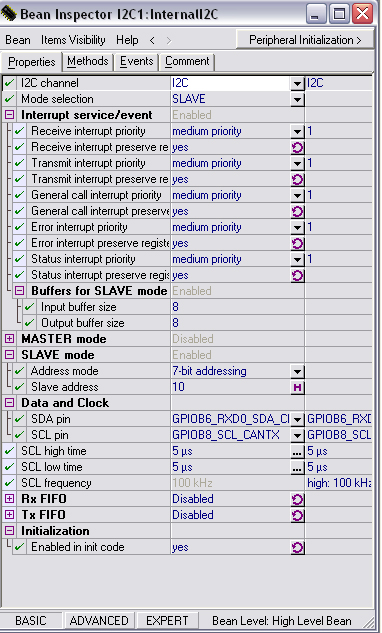Click the Peripheral Initialization button
Image resolution: width=382 pixels, height=633 pixels.
(x=305, y=40)
